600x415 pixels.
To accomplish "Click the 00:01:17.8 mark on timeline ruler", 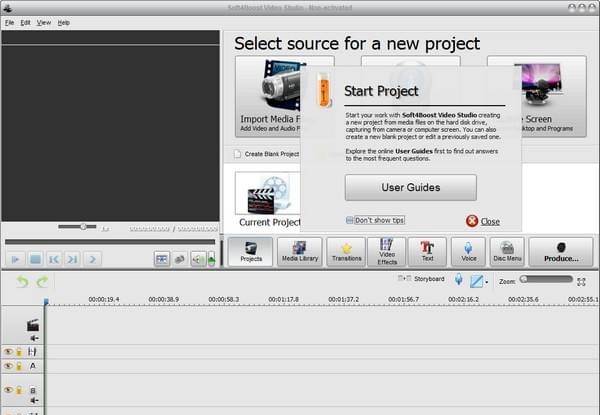I will [284, 299].
